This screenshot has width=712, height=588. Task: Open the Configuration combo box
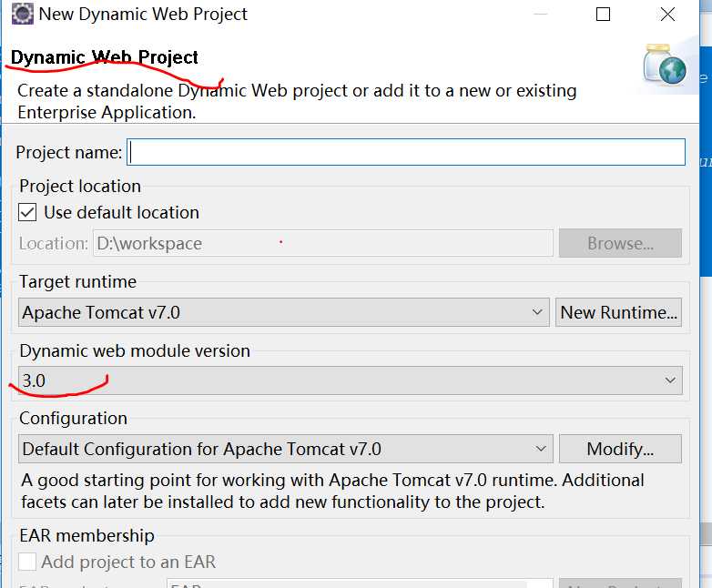coord(286,449)
